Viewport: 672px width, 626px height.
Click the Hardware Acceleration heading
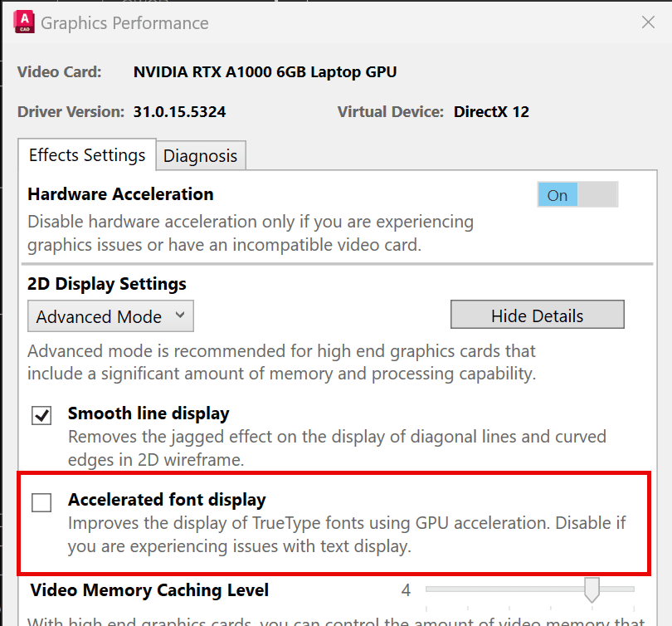pyautogui.click(x=120, y=194)
